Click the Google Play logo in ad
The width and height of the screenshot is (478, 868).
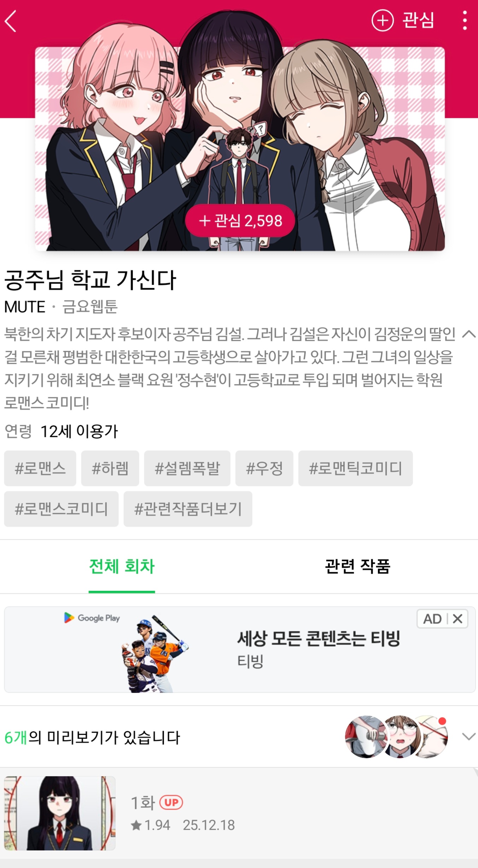coord(92,618)
